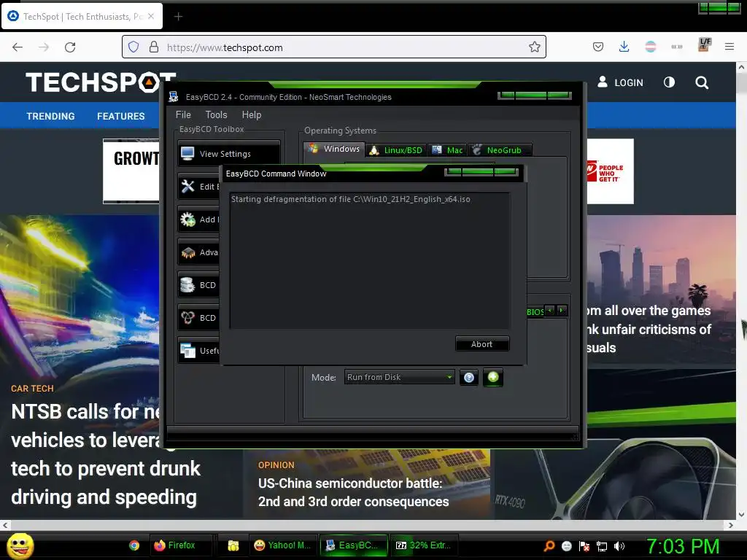747x560 pixels.
Task: Open the Tools menu in EasyBCD
Action: [216, 114]
